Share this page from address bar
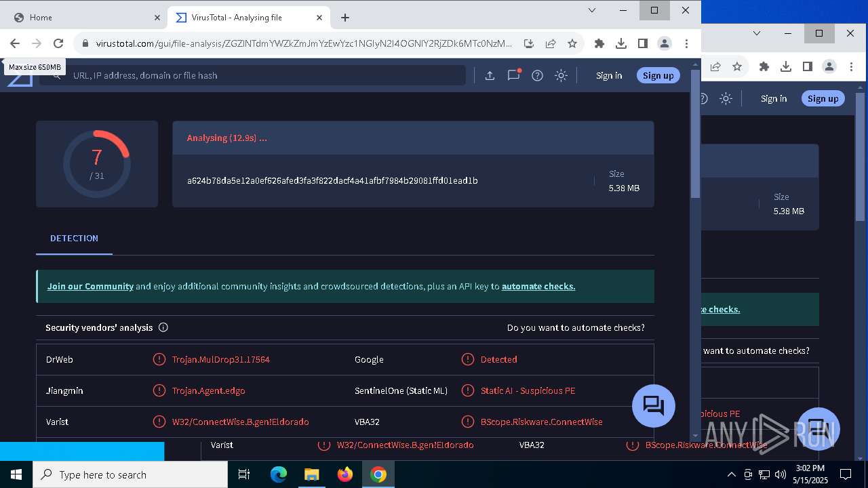Viewport: 868px width, 488px height. pyautogui.click(x=551, y=43)
